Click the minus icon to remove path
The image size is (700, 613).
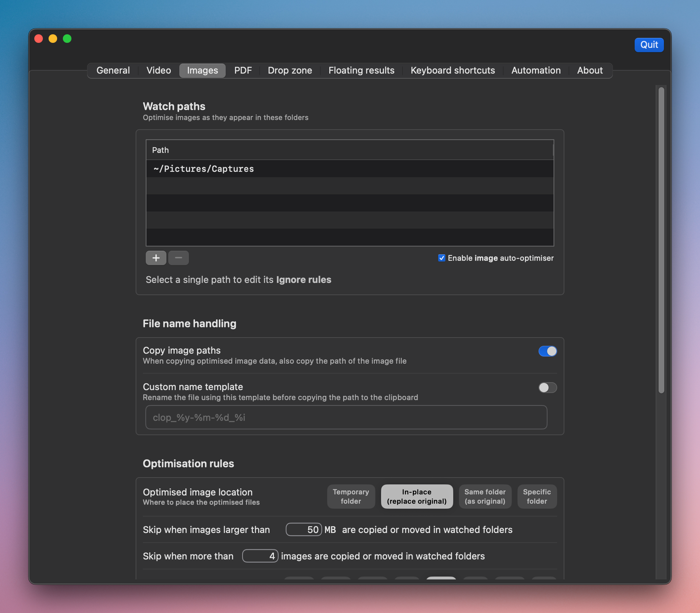pyautogui.click(x=179, y=258)
